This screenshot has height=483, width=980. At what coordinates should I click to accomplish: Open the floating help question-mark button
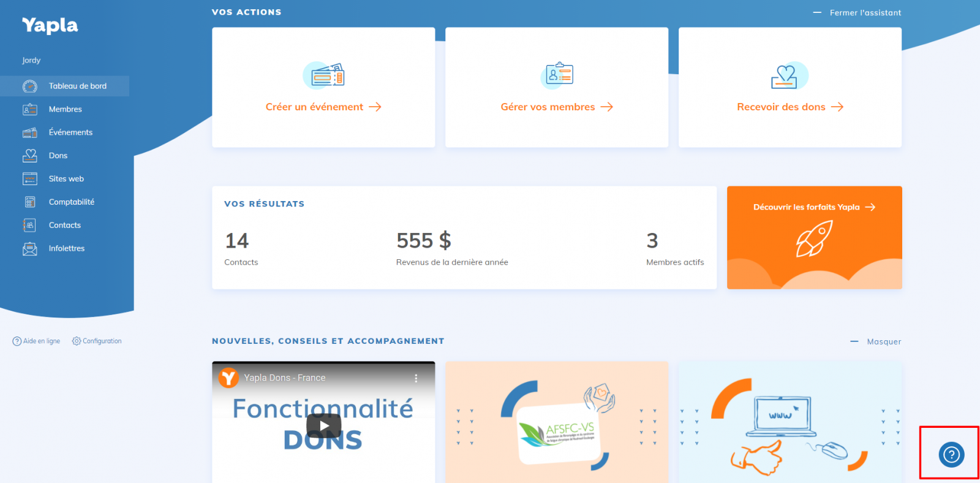point(951,454)
